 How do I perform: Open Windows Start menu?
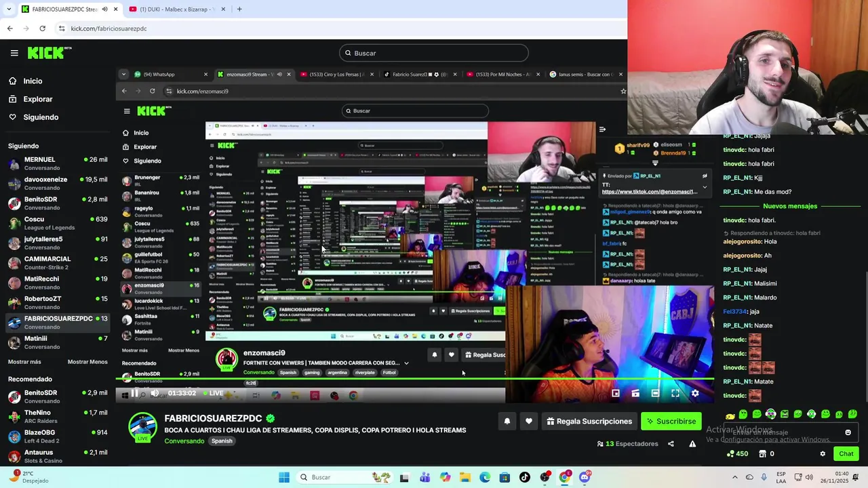click(284, 477)
